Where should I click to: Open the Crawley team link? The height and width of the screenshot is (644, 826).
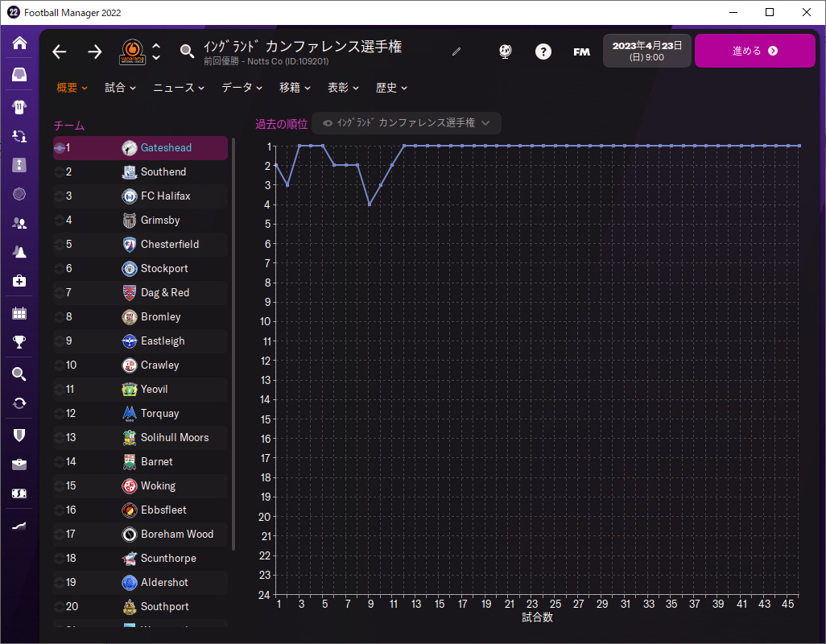pos(159,365)
